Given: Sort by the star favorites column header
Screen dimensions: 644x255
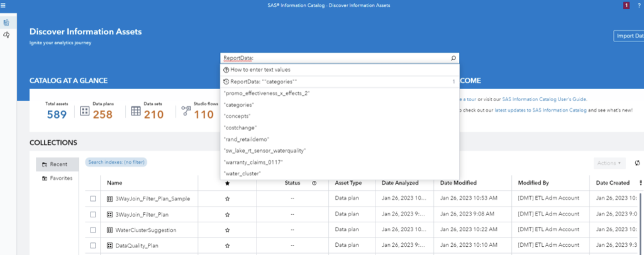Looking at the screenshot, I should pyautogui.click(x=227, y=183).
